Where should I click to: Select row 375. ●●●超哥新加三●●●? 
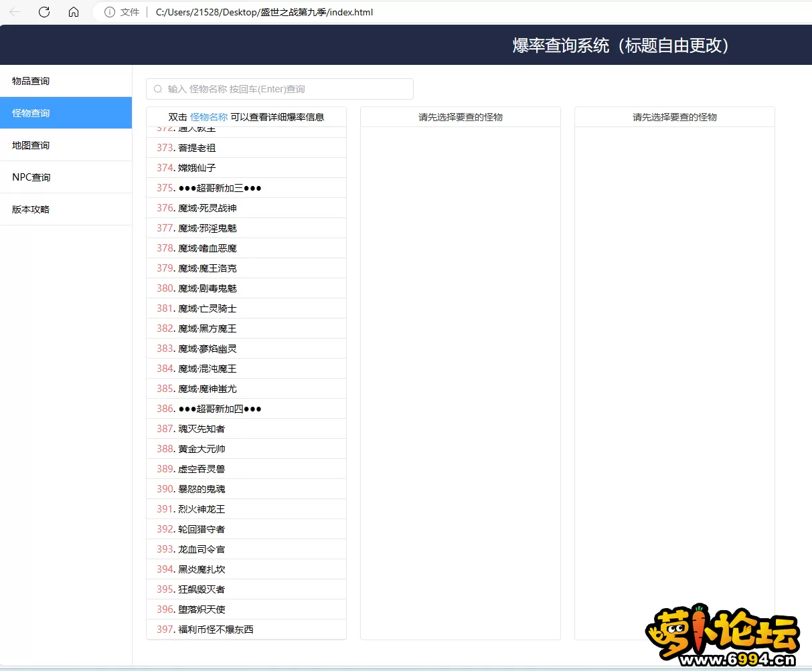click(x=246, y=188)
